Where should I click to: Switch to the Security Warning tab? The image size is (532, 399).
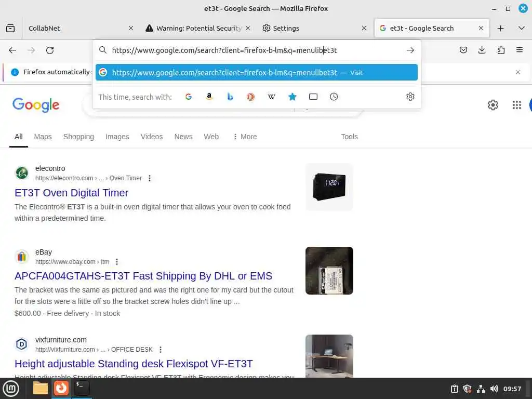pyautogui.click(x=198, y=28)
